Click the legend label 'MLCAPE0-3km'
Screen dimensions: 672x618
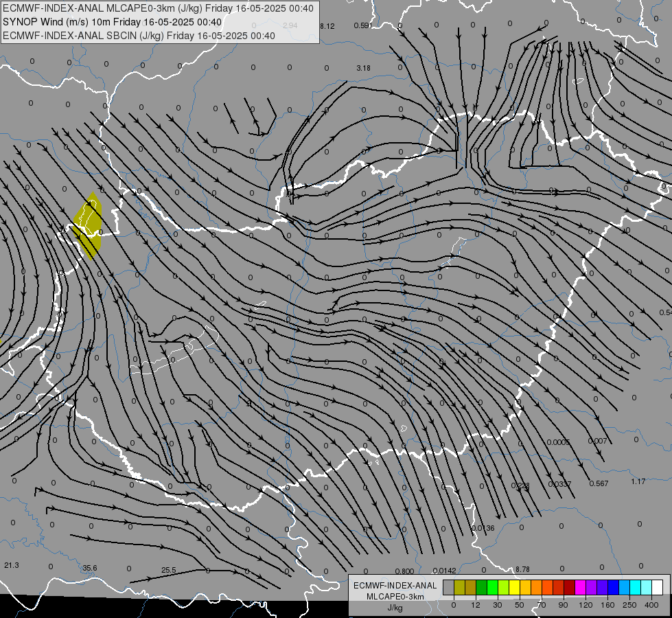pos(395,597)
